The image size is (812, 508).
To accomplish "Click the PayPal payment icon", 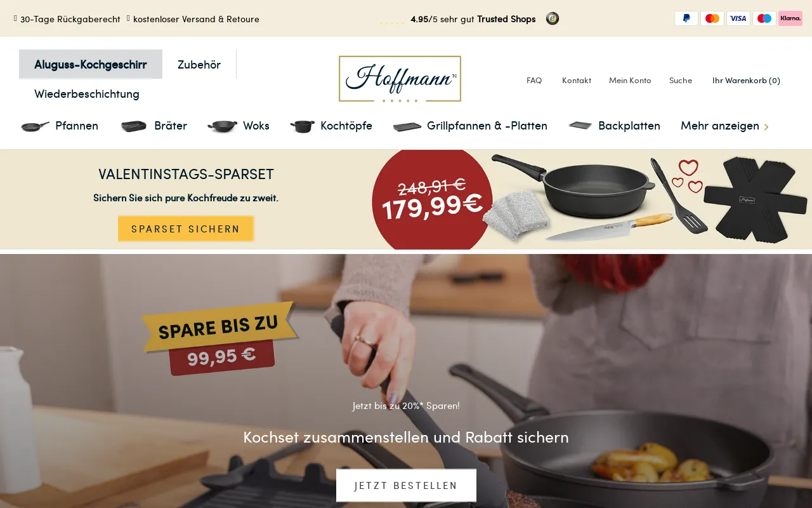I will coord(686,18).
